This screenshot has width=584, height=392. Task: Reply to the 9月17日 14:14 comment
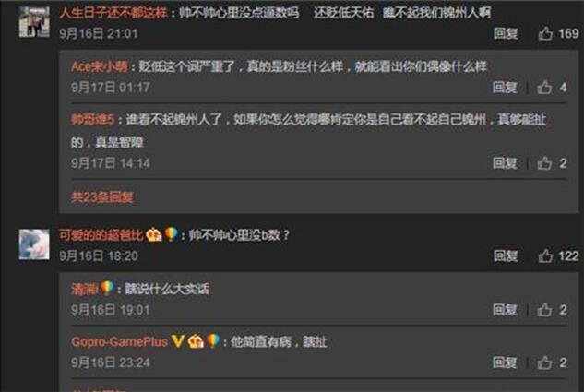(505, 163)
